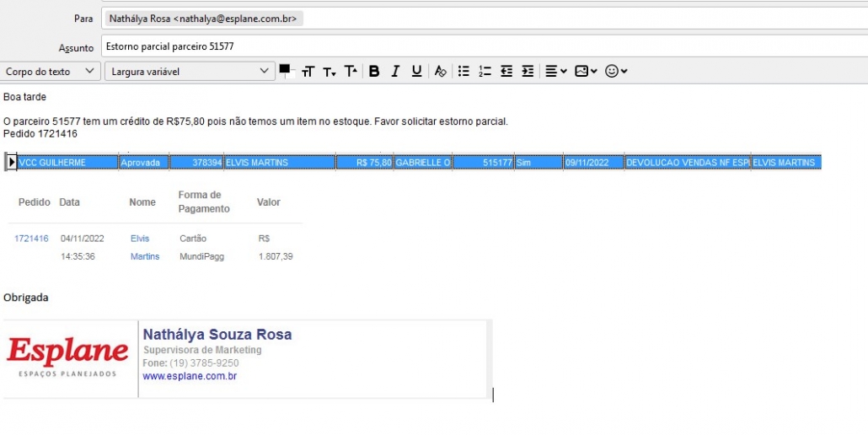Open the insert image dropdown

pos(586,72)
